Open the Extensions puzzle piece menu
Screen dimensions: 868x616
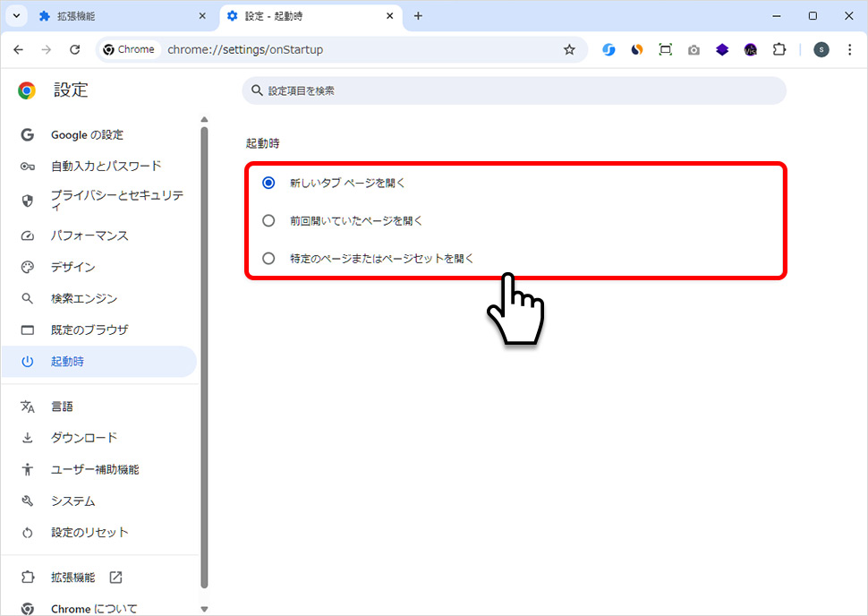coord(779,49)
